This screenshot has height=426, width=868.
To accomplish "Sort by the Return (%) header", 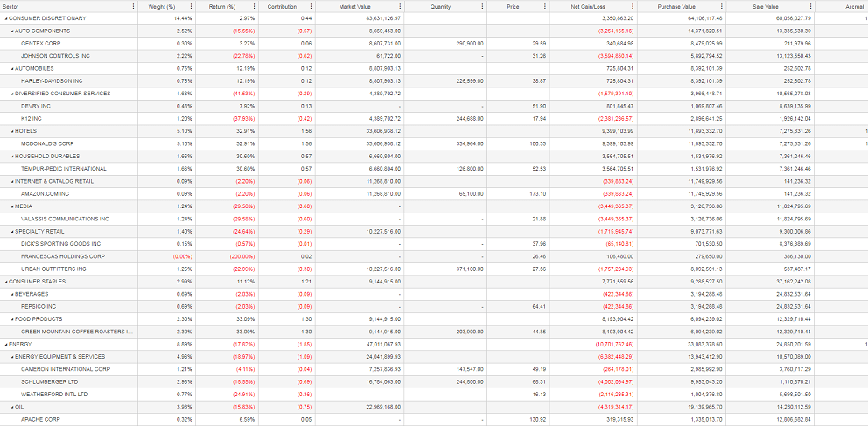I will (x=222, y=7).
